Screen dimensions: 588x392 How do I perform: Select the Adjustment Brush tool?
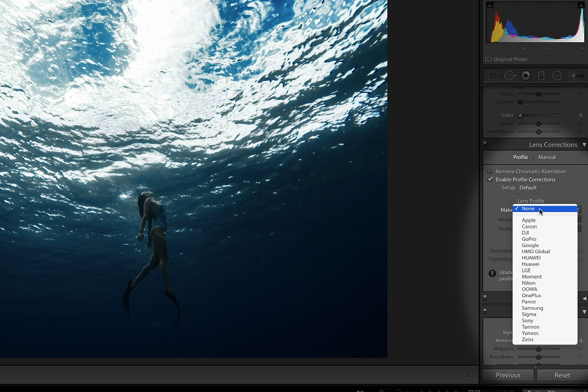[x=576, y=76]
